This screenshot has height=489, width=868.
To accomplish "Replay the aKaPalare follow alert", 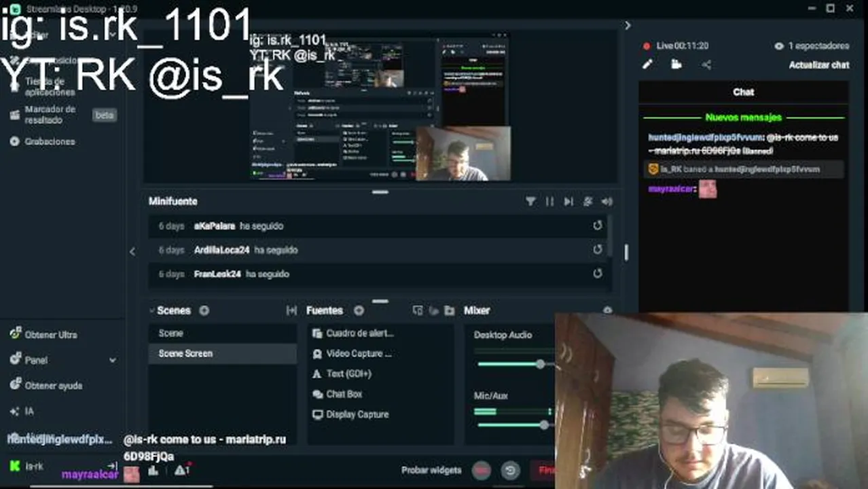I will point(597,225).
